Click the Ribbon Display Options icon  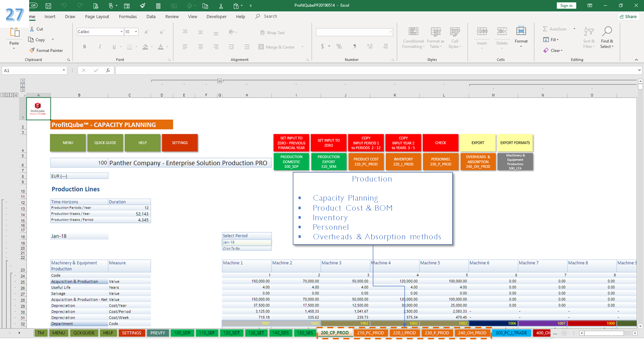pos(591,6)
